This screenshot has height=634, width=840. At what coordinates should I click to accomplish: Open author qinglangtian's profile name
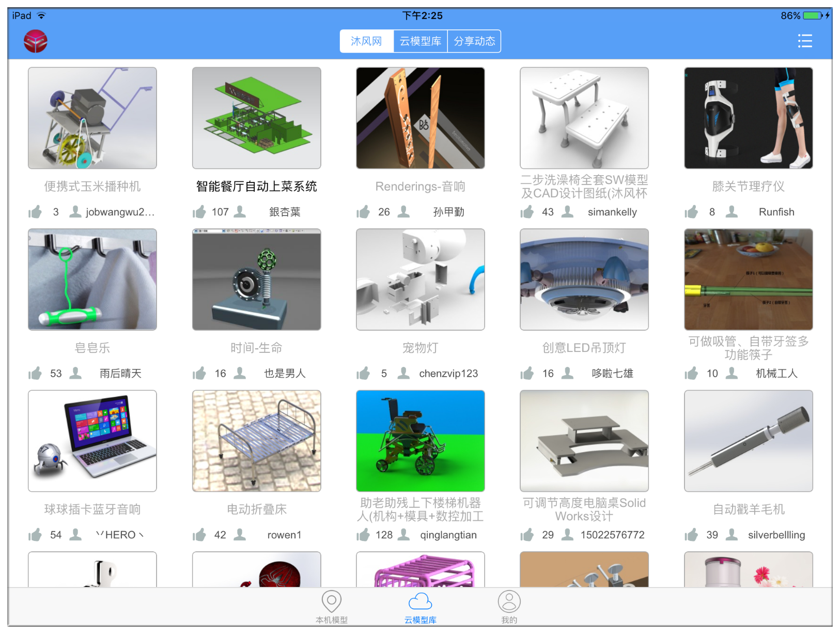(x=448, y=535)
